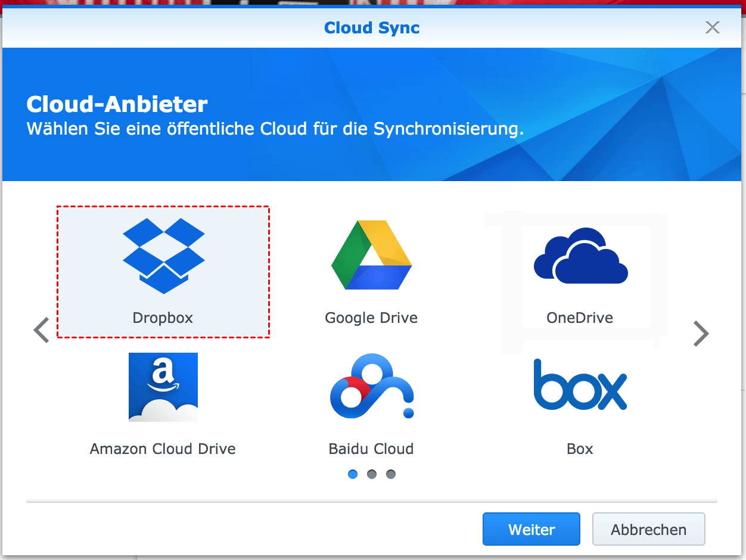Jump to third page indicator dot
The image size is (746, 560).
point(391,474)
